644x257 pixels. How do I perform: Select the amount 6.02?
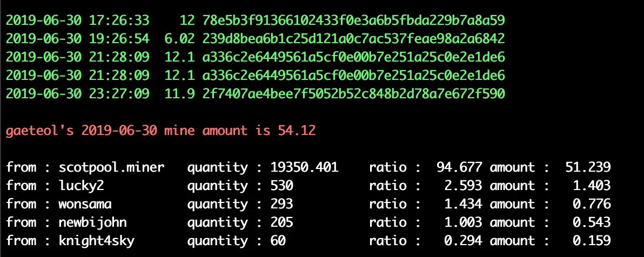pyautogui.click(x=179, y=38)
